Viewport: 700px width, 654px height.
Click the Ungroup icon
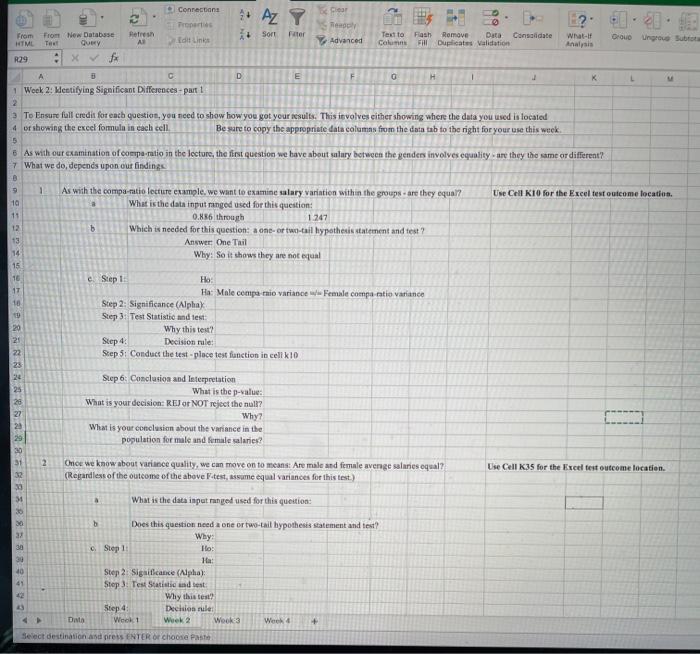click(653, 21)
